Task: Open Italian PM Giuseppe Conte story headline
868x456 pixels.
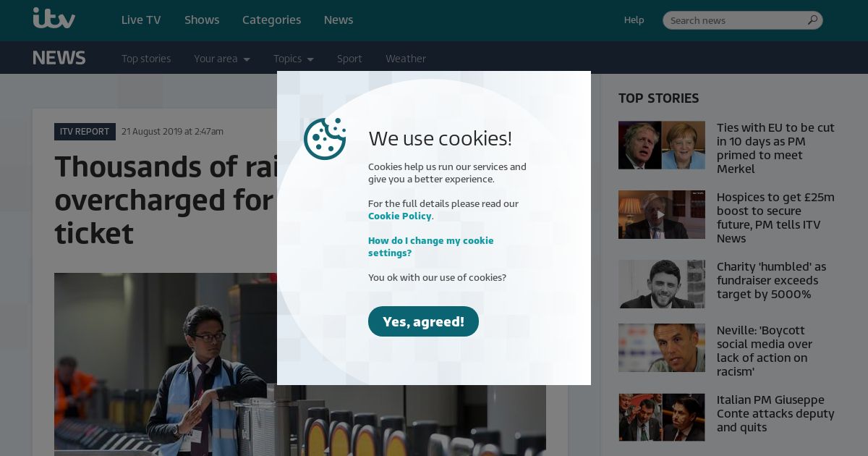Action: [x=775, y=413]
